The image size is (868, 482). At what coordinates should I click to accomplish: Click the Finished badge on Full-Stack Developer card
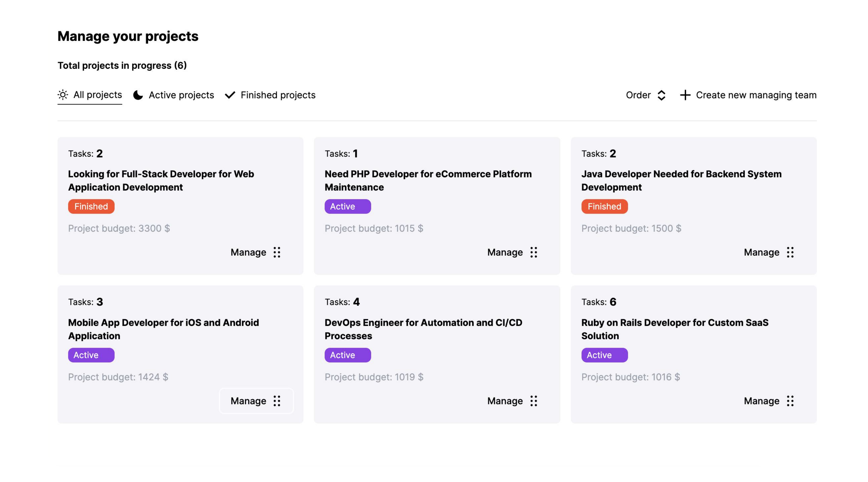coord(91,206)
